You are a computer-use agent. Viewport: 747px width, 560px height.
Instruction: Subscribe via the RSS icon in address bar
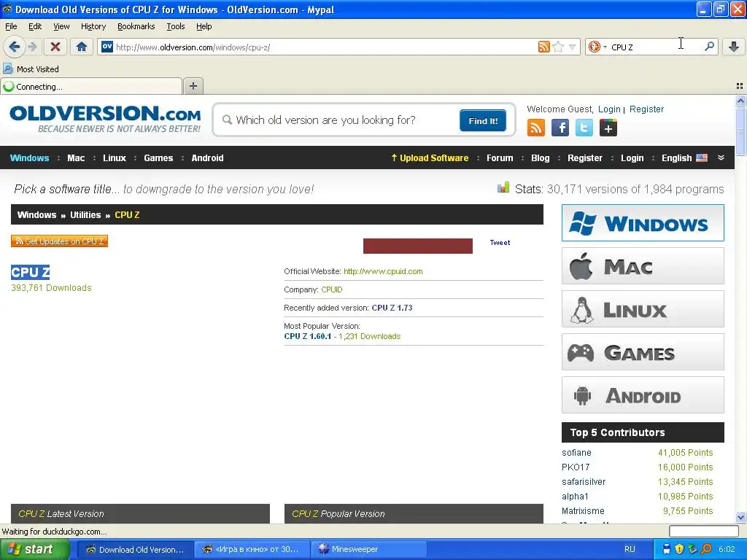[543, 47]
